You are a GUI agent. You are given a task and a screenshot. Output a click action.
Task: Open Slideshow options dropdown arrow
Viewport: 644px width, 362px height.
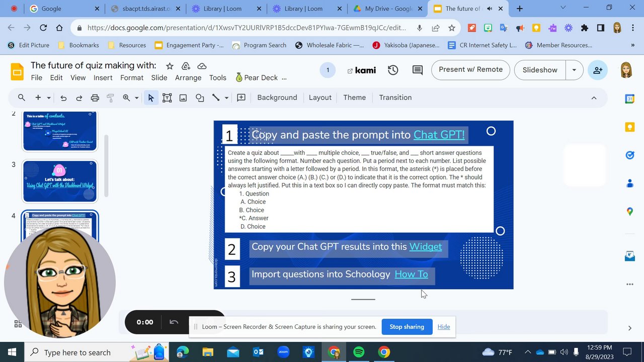point(574,70)
